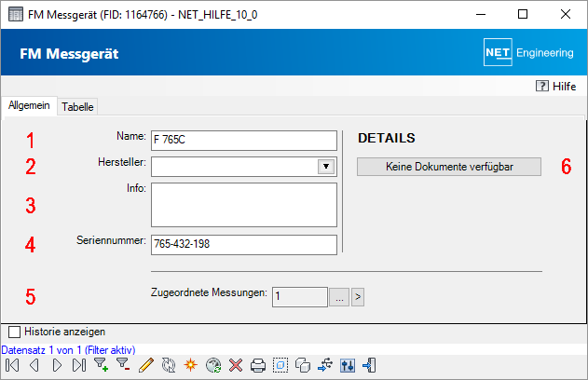The height and width of the screenshot is (380, 588).
Task: Close the FM Messgerät window
Action: pos(566,14)
